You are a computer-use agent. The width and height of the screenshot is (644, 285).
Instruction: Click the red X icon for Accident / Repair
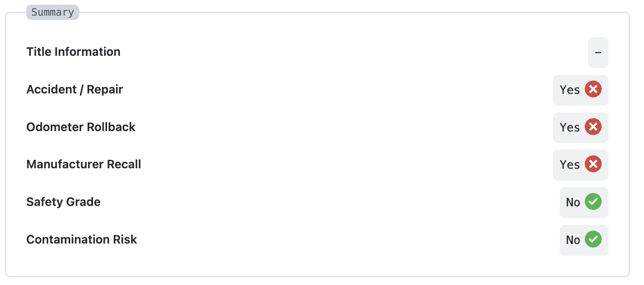click(x=593, y=90)
